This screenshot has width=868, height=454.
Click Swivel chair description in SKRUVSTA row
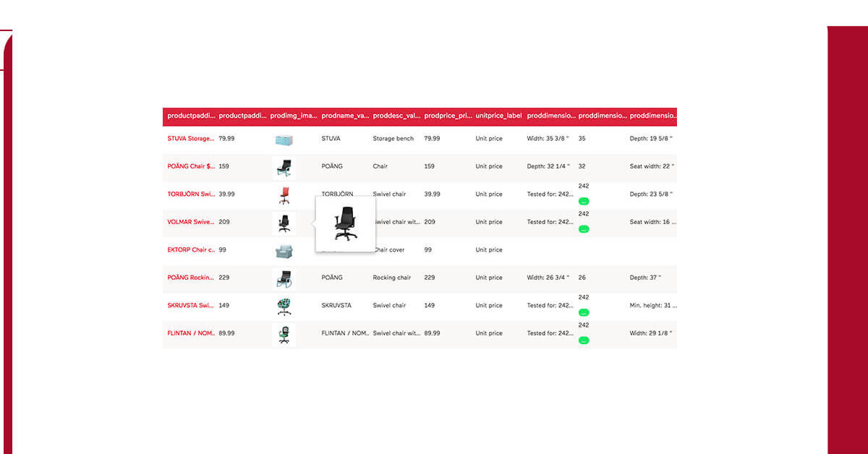[x=390, y=305]
